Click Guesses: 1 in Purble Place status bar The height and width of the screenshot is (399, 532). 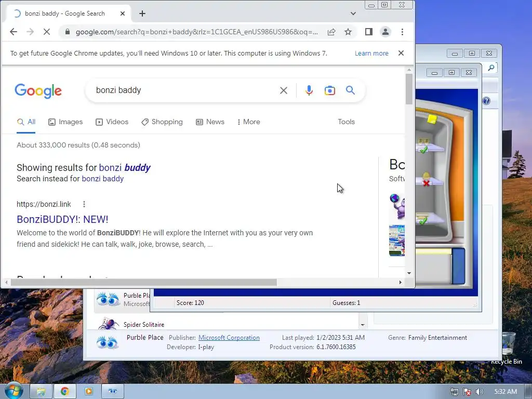pos(347,303)
